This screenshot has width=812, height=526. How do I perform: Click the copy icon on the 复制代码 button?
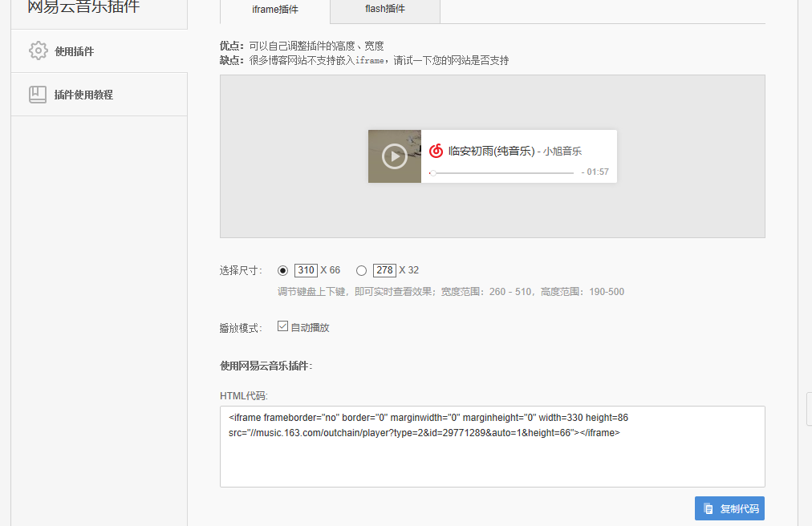pyautogui.click(x=708, y=508)
